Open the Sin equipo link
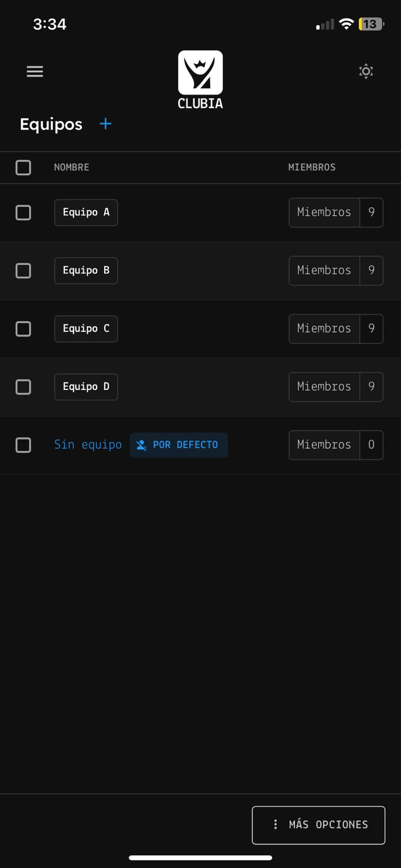 pyautogui.click(x=88, y=444)
